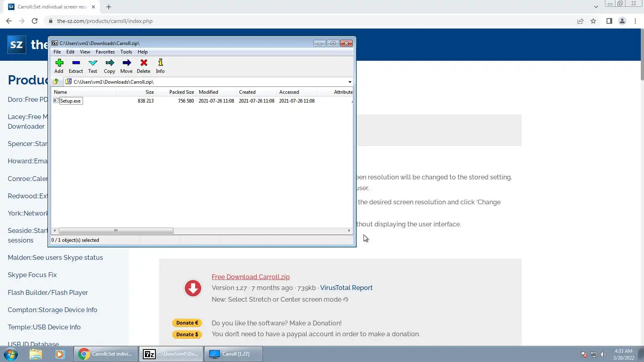644x362 pixels.
Task: Open the Chrome tab search dropdown
Action: click(x=596, y=7)
